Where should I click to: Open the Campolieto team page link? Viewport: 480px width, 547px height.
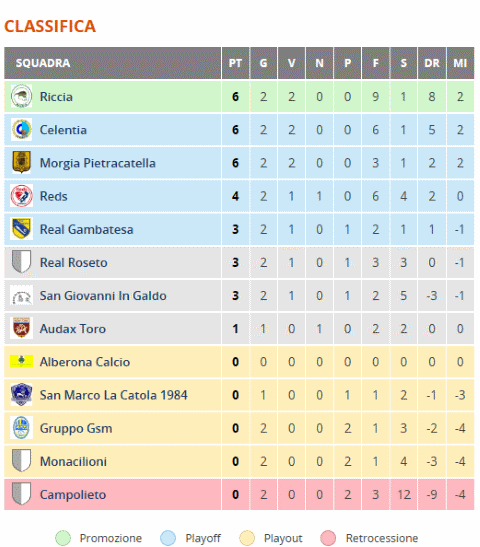click(73, 494)
